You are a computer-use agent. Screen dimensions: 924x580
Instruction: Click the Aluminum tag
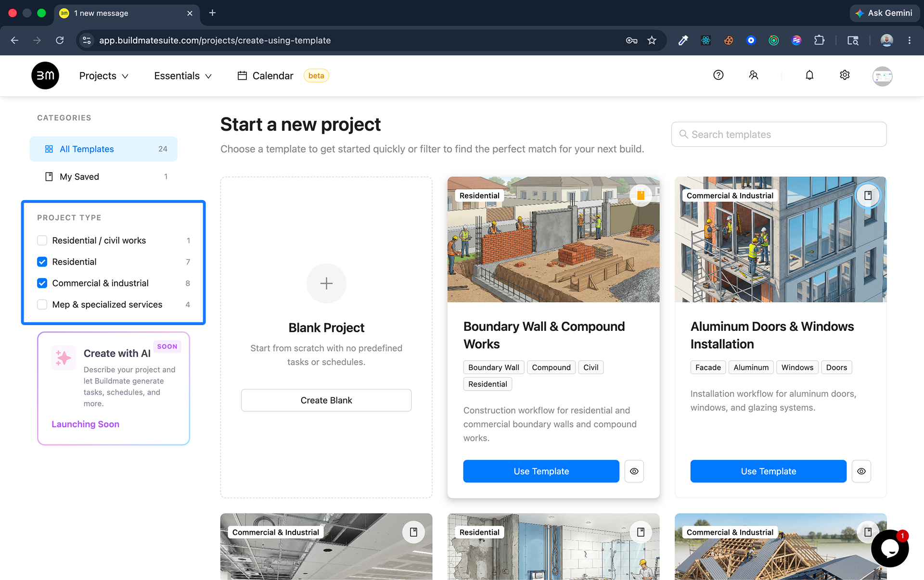(751, 367)
